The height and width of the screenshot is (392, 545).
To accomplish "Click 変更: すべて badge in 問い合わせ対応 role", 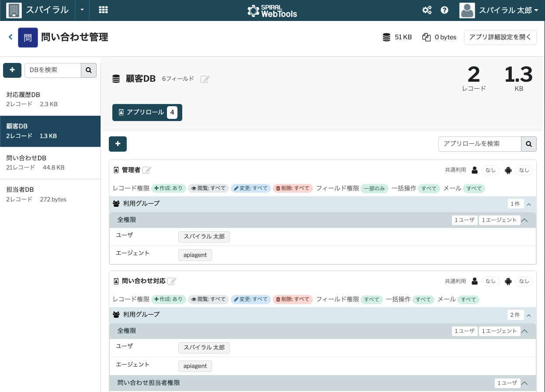I will [x=251, y=299].
